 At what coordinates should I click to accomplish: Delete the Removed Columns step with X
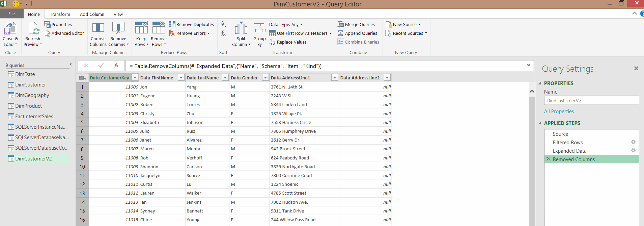click(548, 159)
